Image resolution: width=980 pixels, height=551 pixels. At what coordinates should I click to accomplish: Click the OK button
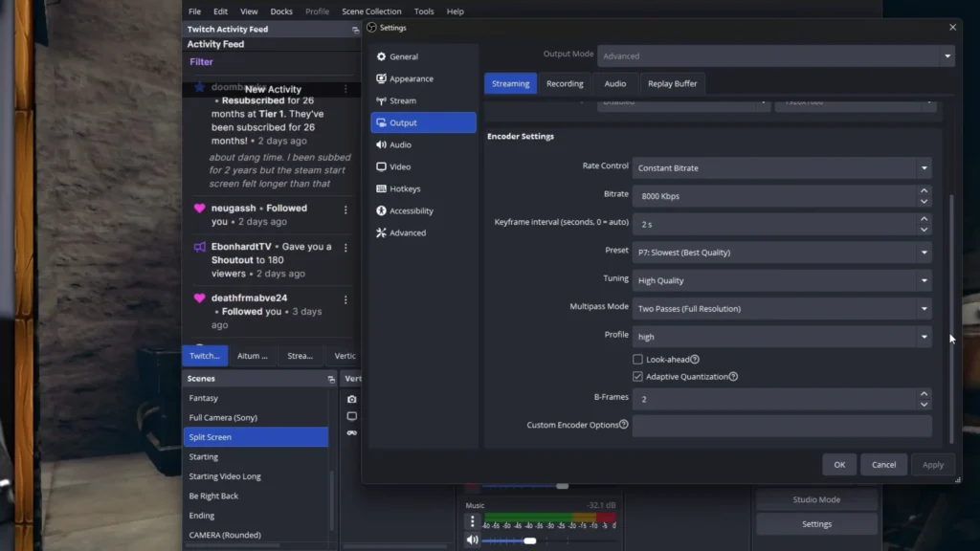point(839,465)
